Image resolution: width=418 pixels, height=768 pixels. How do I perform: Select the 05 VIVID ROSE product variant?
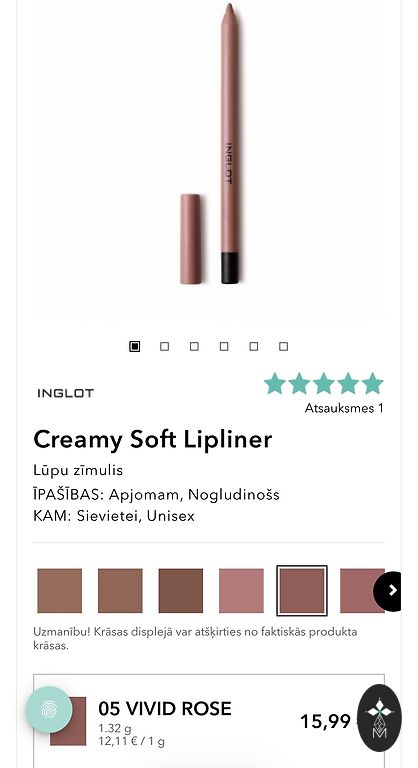[x=209, y=721]
